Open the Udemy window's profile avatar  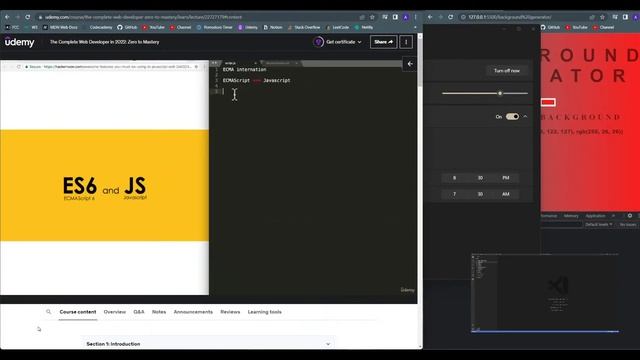point(405,17)
